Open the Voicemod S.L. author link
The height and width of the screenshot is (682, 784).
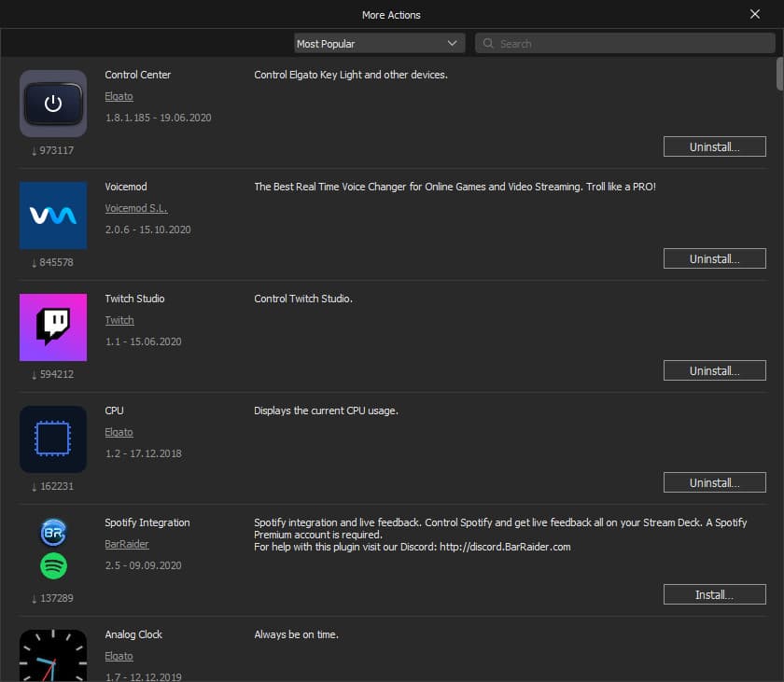[136, 208]
